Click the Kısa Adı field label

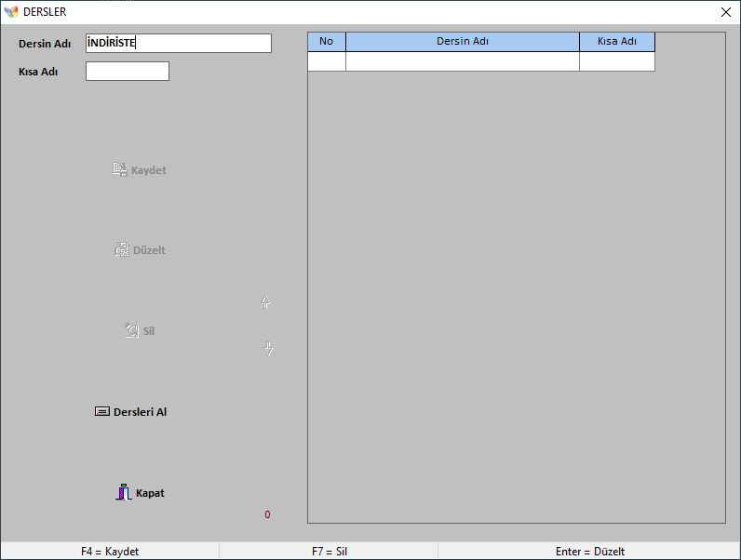tap(38, 72)
